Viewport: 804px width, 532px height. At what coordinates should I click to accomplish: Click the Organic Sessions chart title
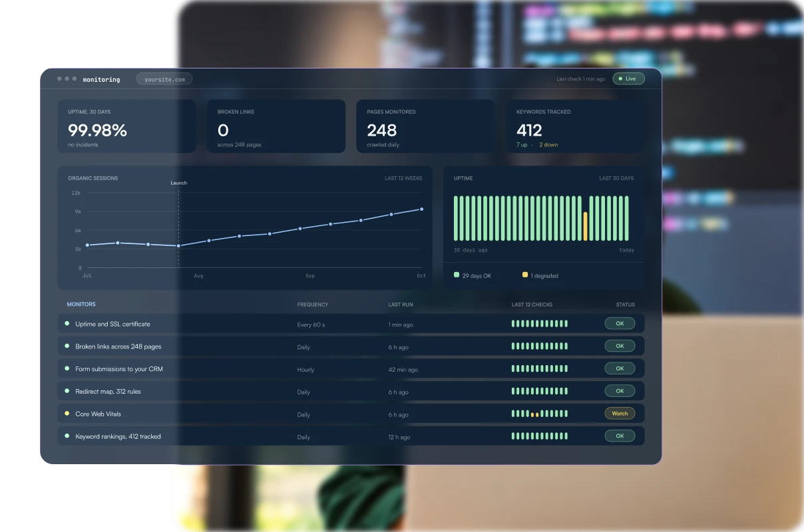click(93, 178)
